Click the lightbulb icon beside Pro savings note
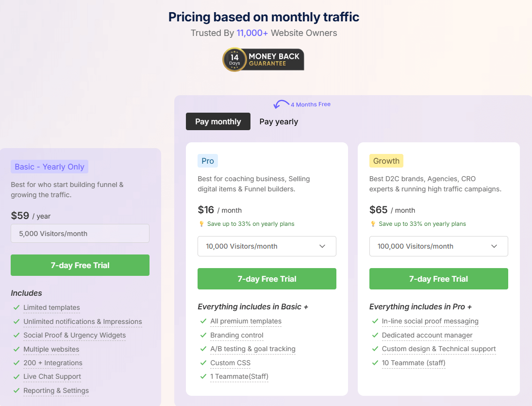Screen dimensions: 532x406 [202, 224]
